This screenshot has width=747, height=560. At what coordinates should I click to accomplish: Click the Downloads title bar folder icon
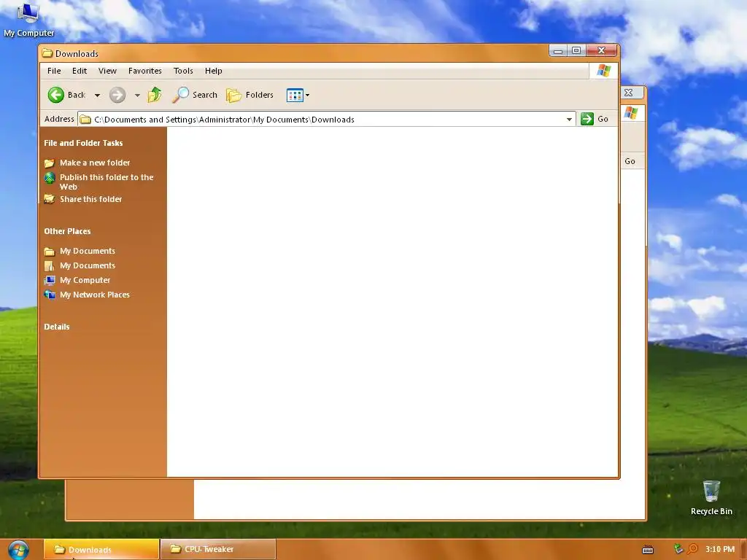47,52
